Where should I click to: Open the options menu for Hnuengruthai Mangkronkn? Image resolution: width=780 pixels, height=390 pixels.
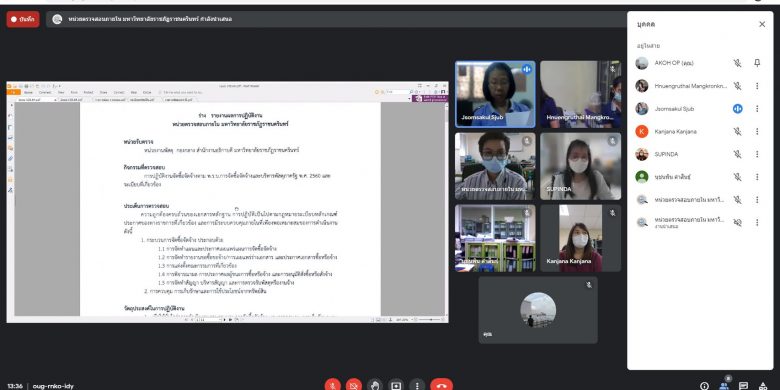[757, 86]
